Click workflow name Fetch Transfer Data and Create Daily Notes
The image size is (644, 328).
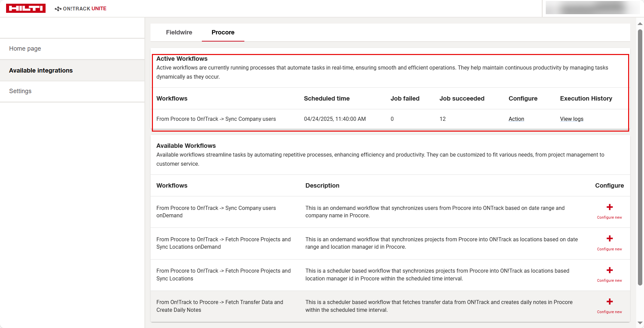pos(220,306)
